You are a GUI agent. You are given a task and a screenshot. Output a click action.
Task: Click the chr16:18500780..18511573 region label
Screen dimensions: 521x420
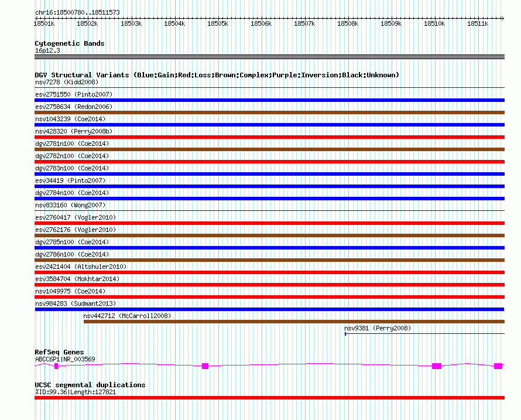[77, 12]
